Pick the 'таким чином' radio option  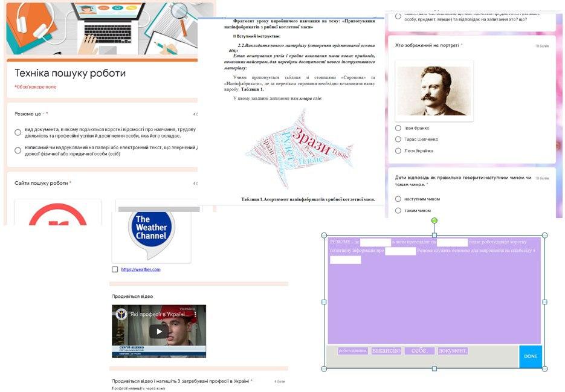[398, 210]
